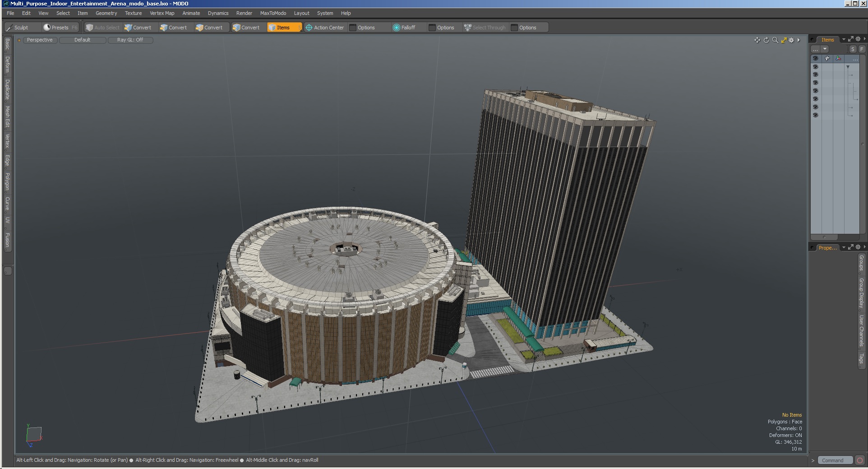Expand the Properties panel to full size
The image size is (868, 469).
point(851,247)
